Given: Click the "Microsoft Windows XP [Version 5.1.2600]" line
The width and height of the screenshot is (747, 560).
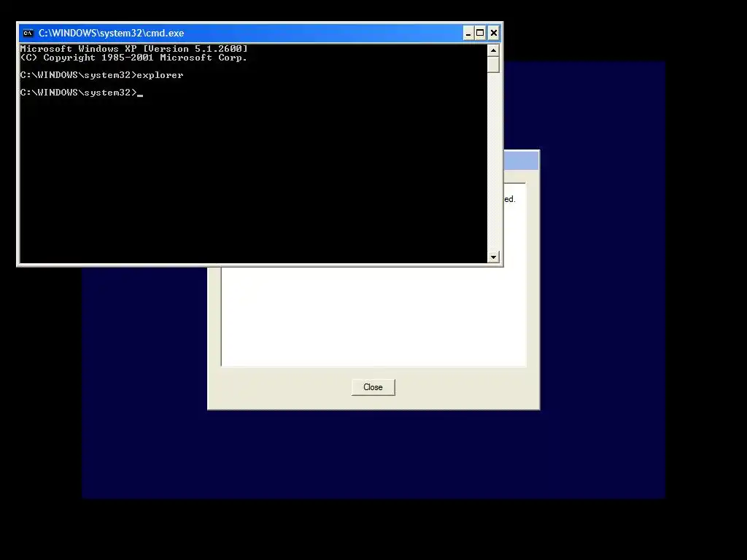Looking at the screenshot, I should click(x=134, y=49).
